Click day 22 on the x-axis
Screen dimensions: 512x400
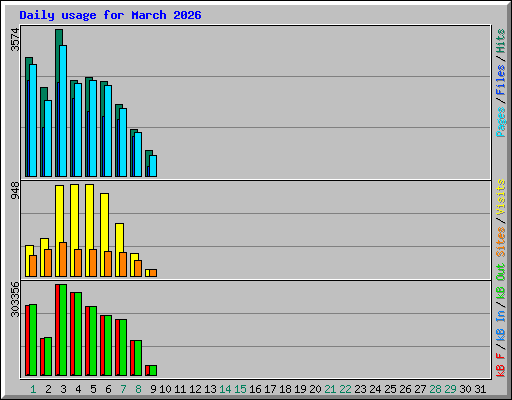[x=345, y=389]
